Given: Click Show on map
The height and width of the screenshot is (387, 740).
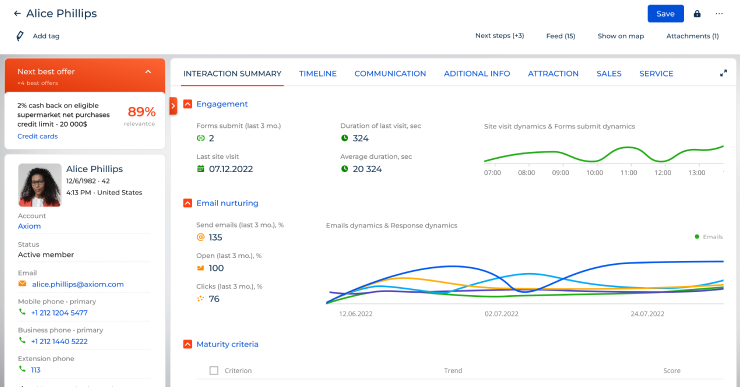Looking at the screenshot, I should (621, 36).
